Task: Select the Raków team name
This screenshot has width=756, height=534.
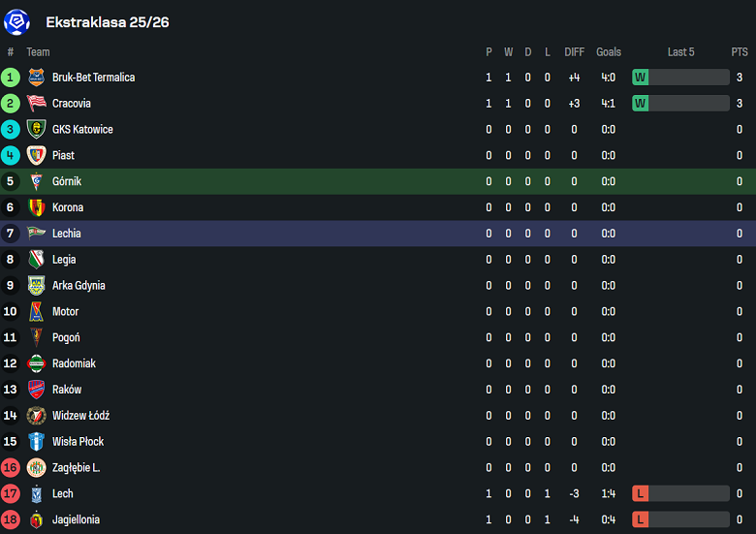Action: 67,390
